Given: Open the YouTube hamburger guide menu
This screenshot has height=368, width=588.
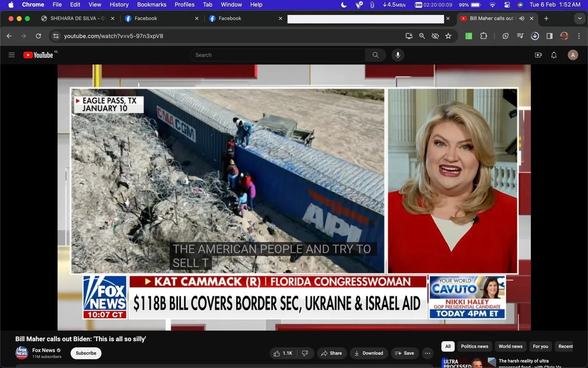Looking at the screenshot, I should click(11, 55).
